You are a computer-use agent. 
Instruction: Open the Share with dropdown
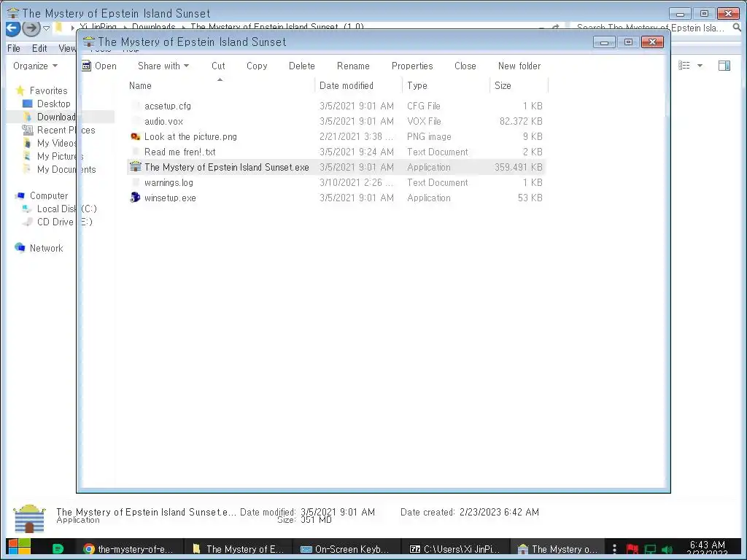click(x=163, y=66)
